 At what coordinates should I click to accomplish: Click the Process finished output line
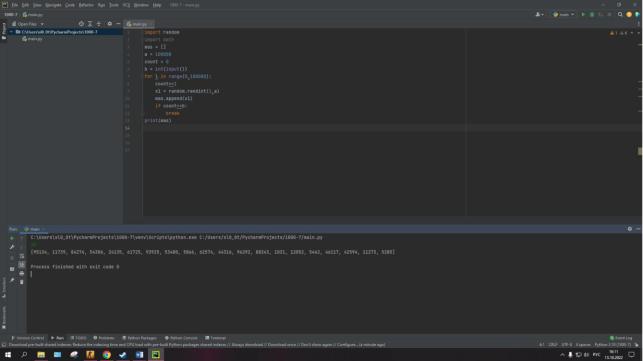pos(75,267)
